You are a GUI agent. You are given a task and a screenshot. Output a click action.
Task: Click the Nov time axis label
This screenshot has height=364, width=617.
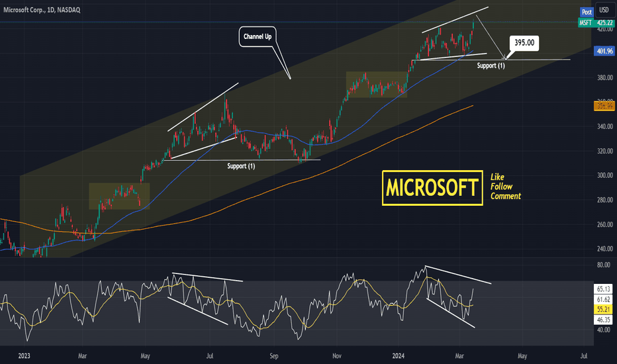[x=337, y=356]
